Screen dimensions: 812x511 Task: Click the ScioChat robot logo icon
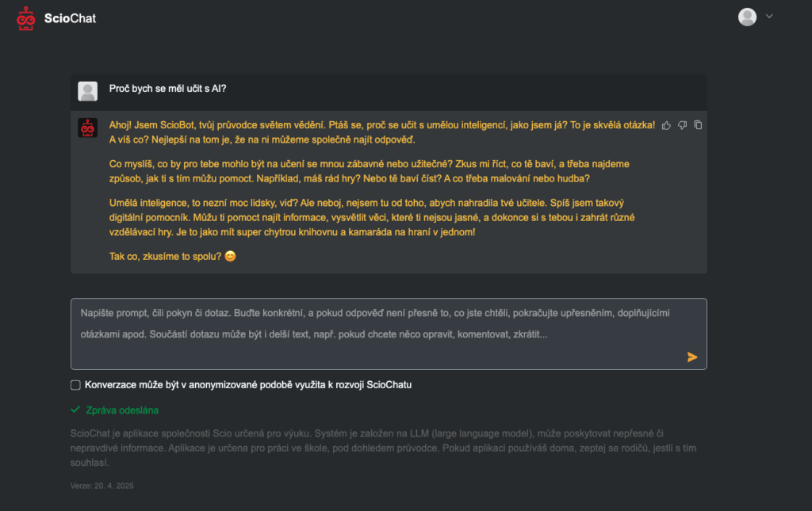25,18
